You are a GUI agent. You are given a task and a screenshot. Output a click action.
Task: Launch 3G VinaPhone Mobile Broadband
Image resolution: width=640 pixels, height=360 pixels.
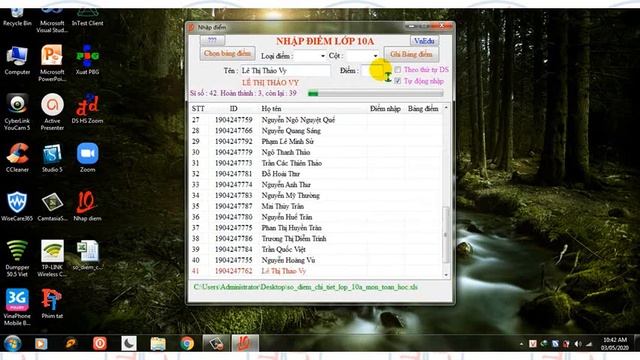click(x=17, y=307)
